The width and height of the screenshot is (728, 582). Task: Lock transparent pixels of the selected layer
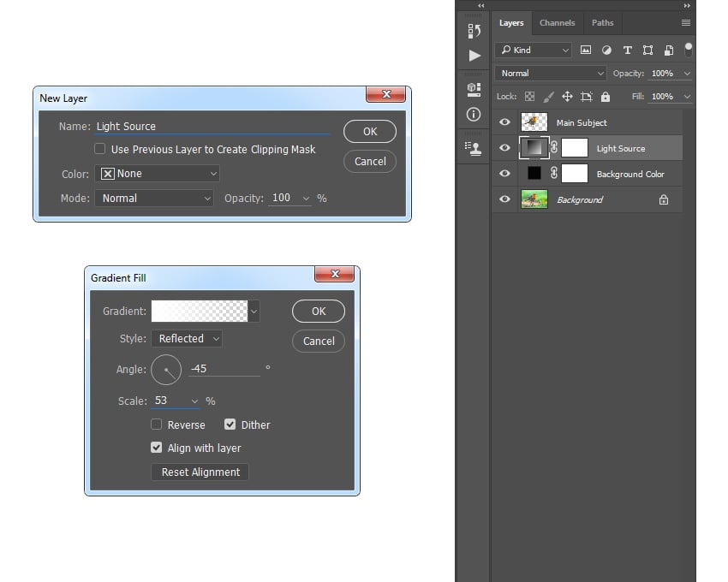point(529,96)
